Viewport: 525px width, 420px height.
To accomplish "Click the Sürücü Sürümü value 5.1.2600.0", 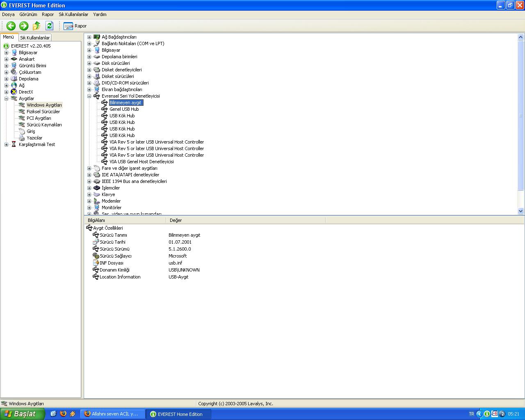I will [x=180, y=249].
